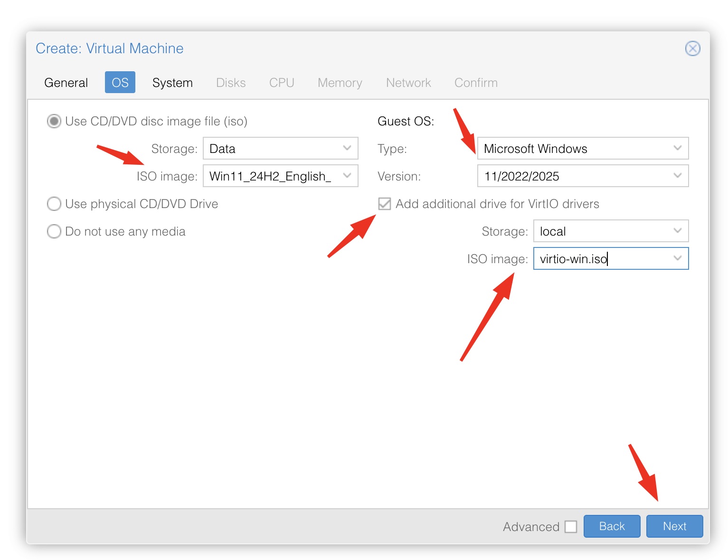Close the Create Virtual Machine dialog

692,48
